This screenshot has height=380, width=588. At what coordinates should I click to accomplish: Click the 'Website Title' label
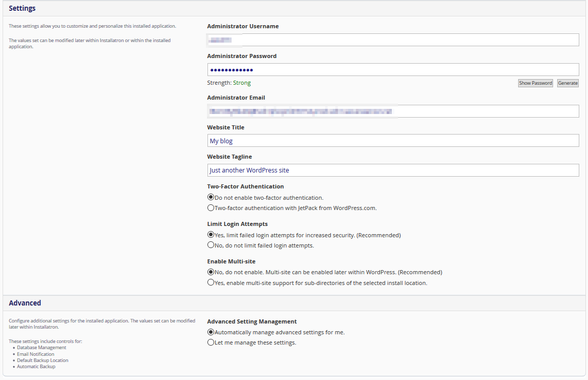click(x=226, y=127)
